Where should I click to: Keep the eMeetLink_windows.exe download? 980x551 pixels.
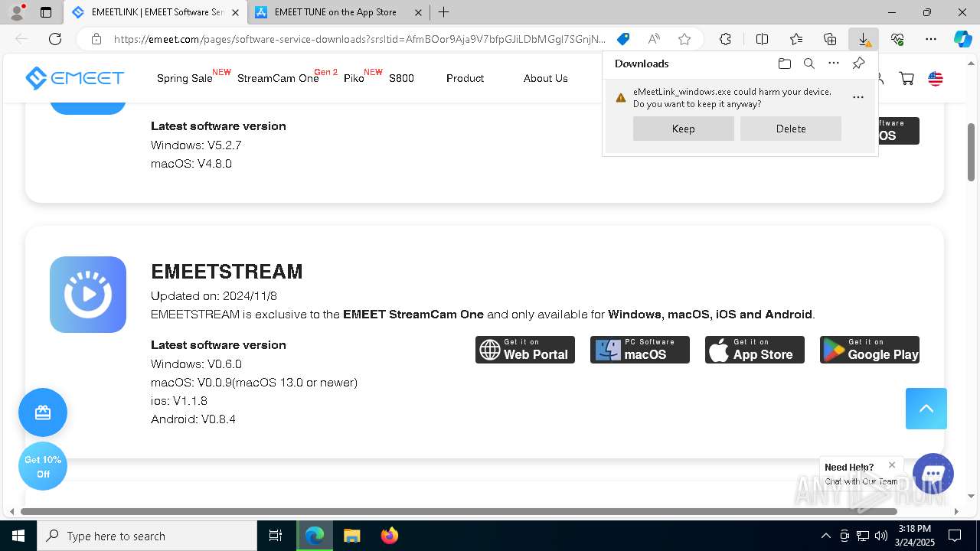coord(683,129)
